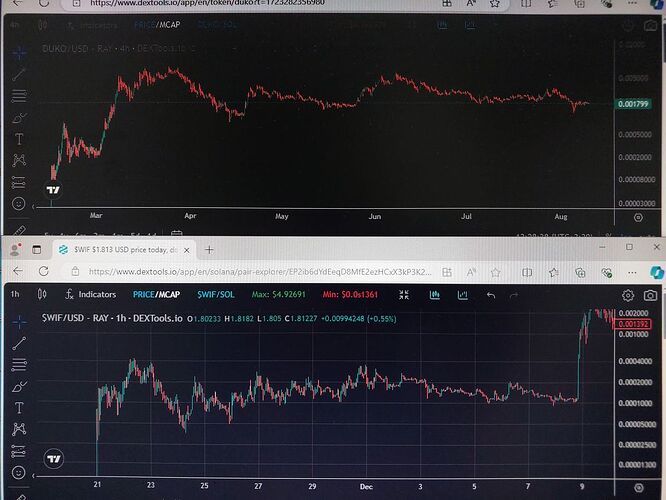Take a chart snapshot with camera icon
666x500 pixels.
click(x=650, y=295)
